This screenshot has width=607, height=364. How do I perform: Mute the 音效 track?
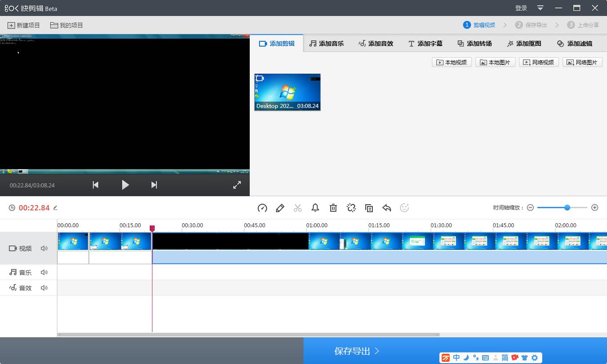click(44, 288)
